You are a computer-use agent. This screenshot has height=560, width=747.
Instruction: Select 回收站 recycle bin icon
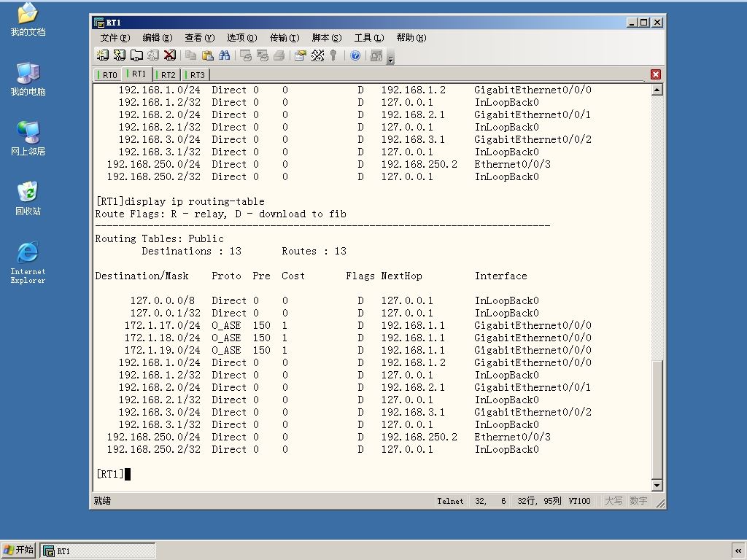tap(28, 198)
